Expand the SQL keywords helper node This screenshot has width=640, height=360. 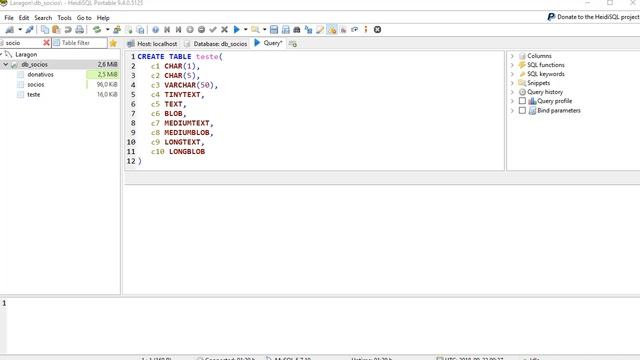512,74
